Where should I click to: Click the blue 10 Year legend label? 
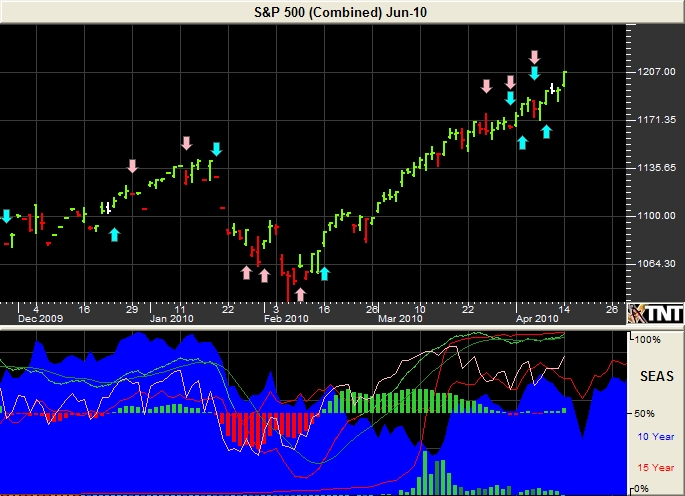655,437
